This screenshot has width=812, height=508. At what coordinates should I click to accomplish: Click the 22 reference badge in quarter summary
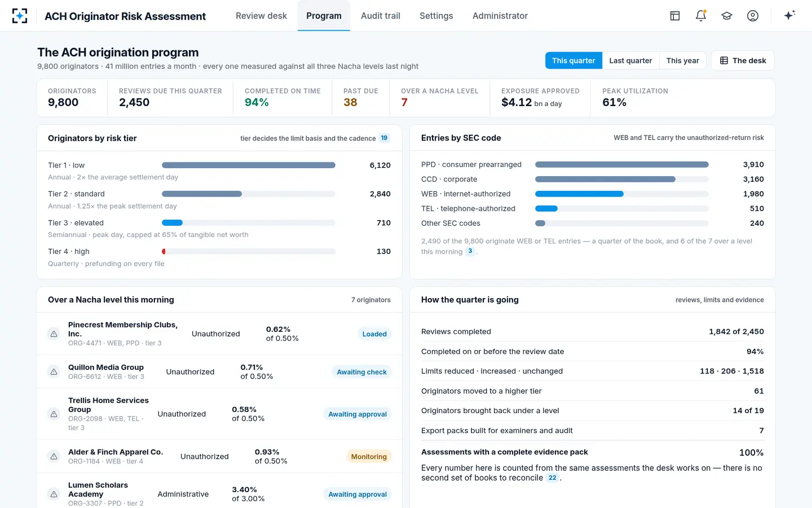(x=553, y=478)
